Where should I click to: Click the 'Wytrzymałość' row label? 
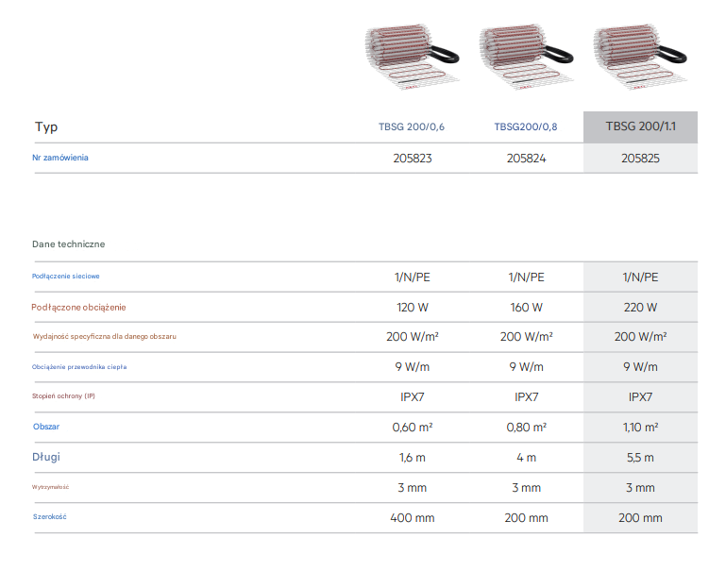50,487
